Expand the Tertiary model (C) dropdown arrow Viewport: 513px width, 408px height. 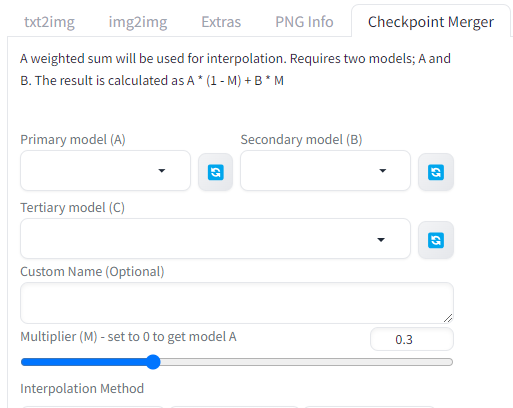pyautogui.click(x=381, y=240)
